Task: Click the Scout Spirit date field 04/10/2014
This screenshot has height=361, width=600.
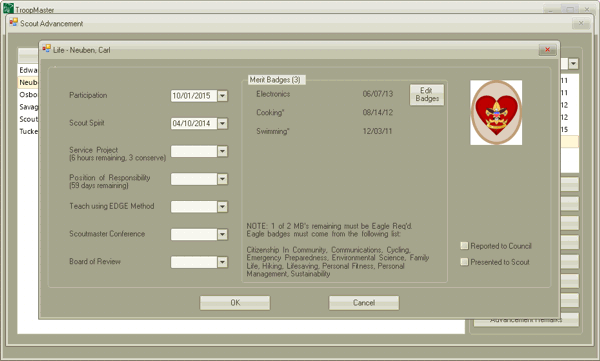Action: [x=194, y=123]
